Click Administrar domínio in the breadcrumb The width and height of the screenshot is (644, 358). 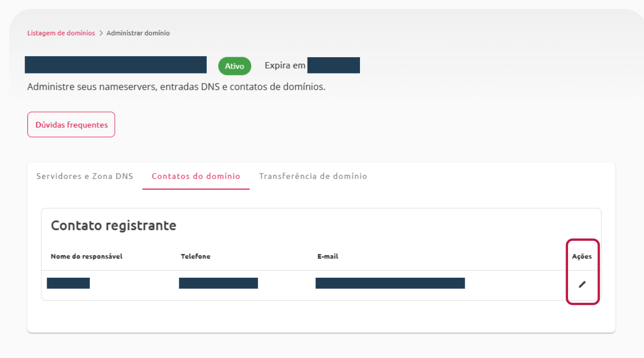pyautogui.click(x=138, y=33)
